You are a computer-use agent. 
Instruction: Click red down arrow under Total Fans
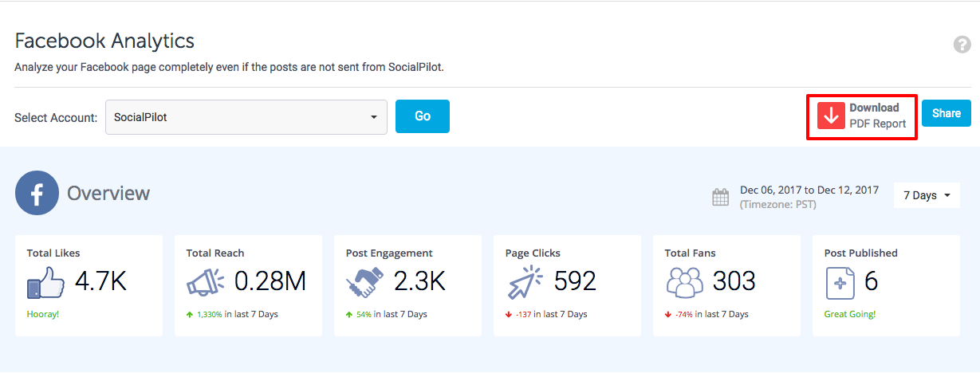[668, 314]
